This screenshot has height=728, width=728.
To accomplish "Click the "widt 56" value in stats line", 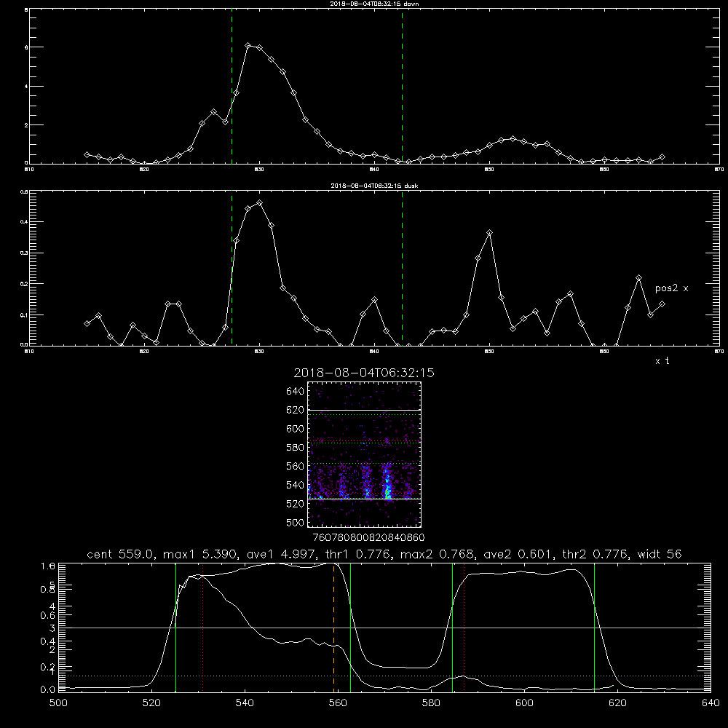I will (x=660, y=554).
